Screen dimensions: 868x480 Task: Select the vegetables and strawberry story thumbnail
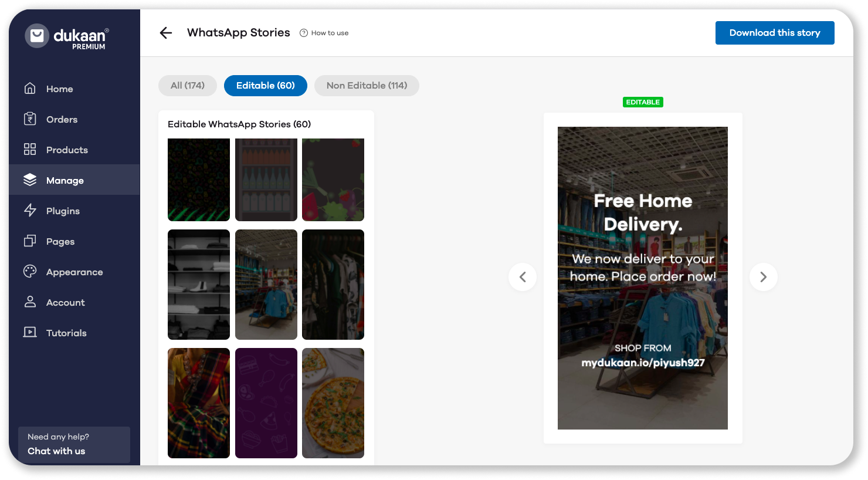(x=333, y=180)
